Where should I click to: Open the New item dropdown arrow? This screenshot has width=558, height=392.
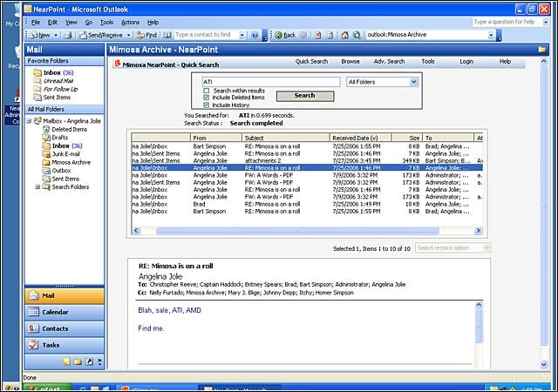[x=56, y=35]
